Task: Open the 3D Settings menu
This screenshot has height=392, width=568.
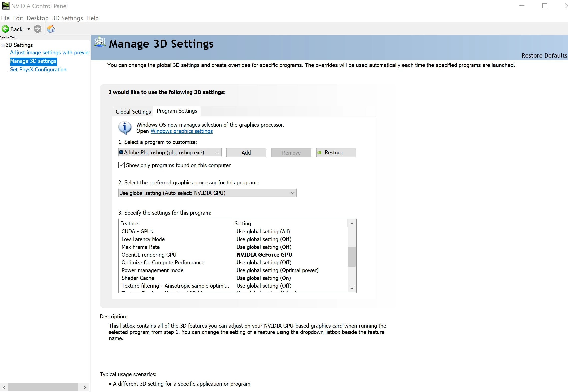Action: point(67,18)
